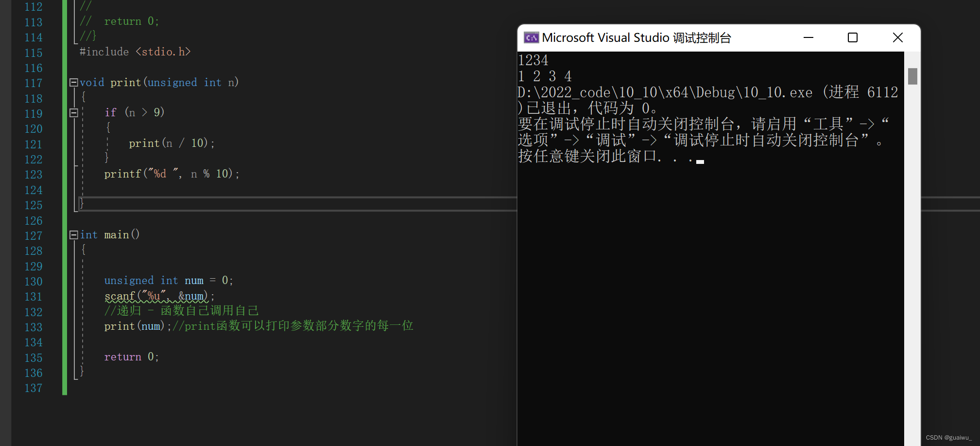Maximize the debug console window

coord(853,37)
